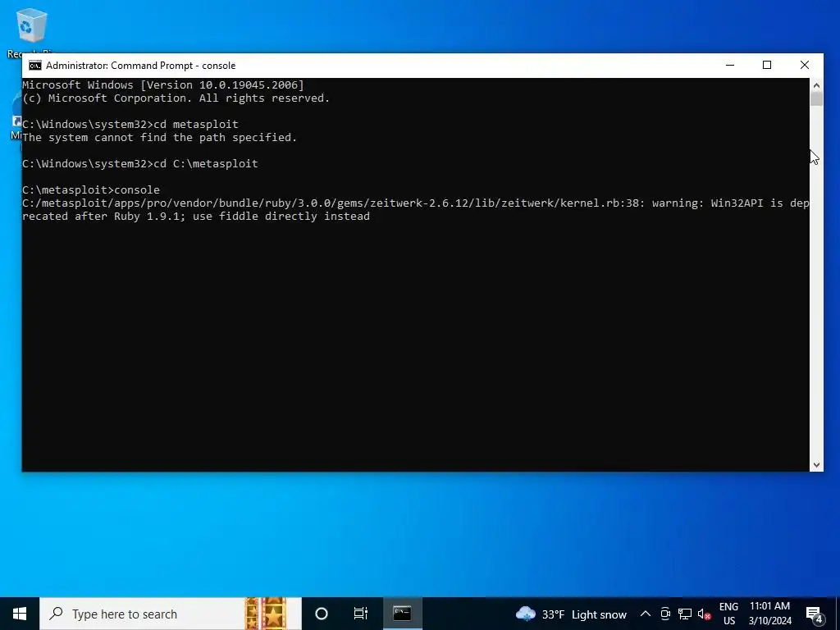
Task: Open the Recycle Bin desktop icon
Action: (31, 31)
